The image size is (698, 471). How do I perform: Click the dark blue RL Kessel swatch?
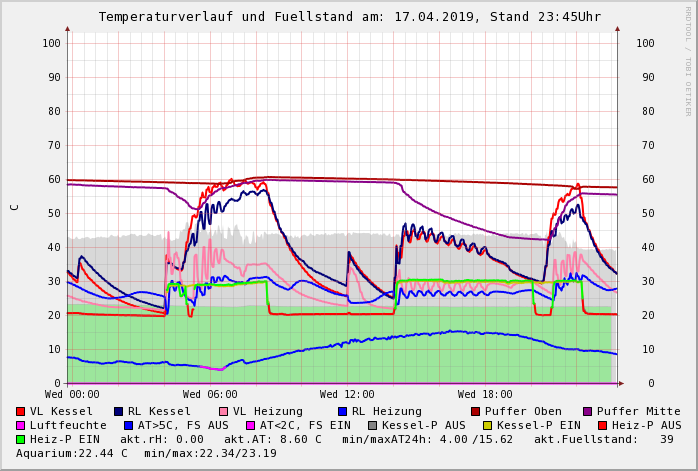click(x=119, y=411)
